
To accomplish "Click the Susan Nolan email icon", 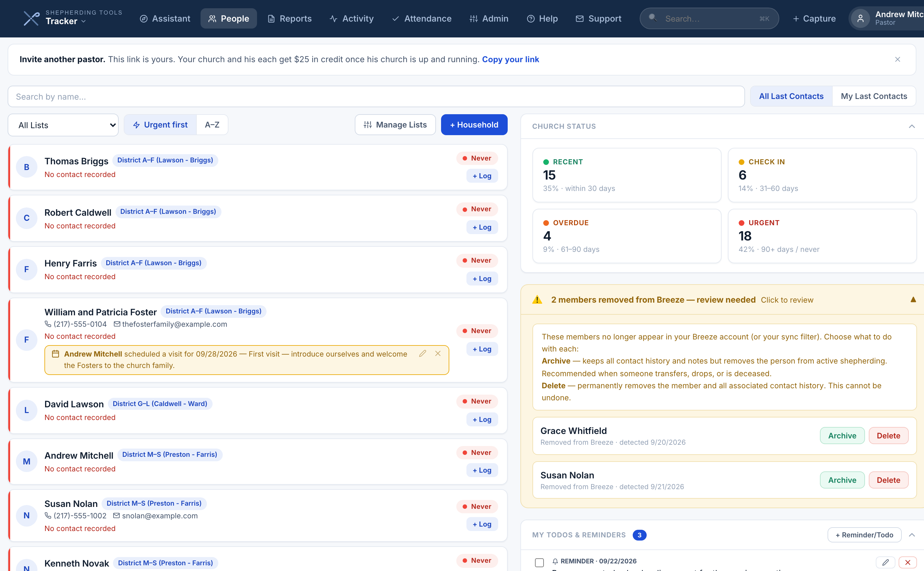I will point(116,515).
